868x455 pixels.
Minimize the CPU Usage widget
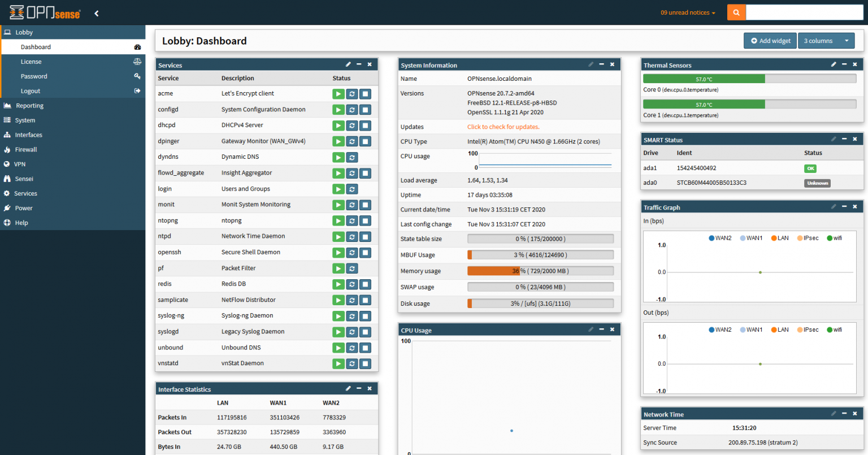coord(601,330)
